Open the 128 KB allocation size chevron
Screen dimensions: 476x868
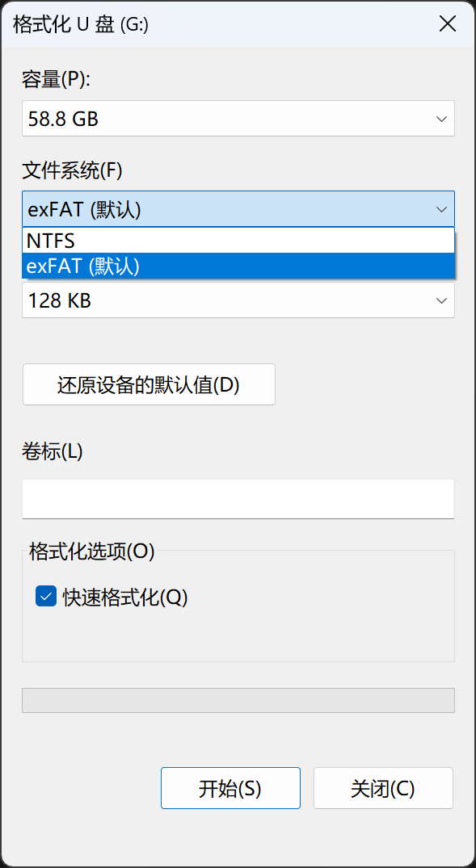(441, 300)
